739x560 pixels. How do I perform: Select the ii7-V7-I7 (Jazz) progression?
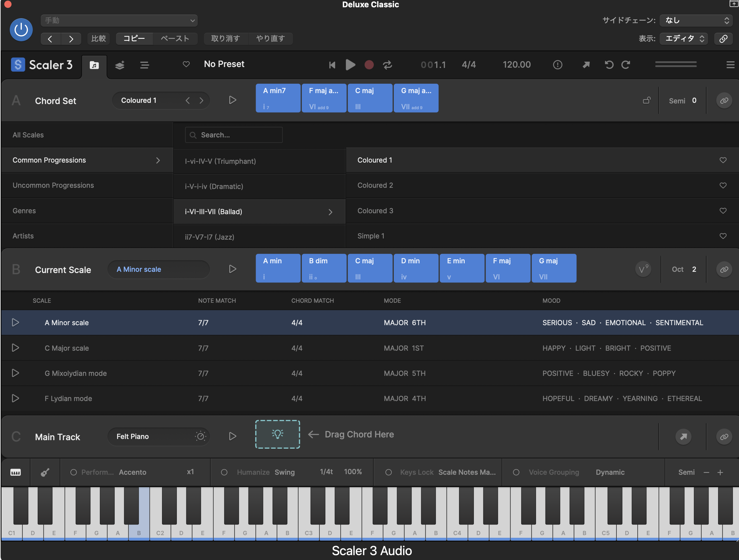[259, 237]
